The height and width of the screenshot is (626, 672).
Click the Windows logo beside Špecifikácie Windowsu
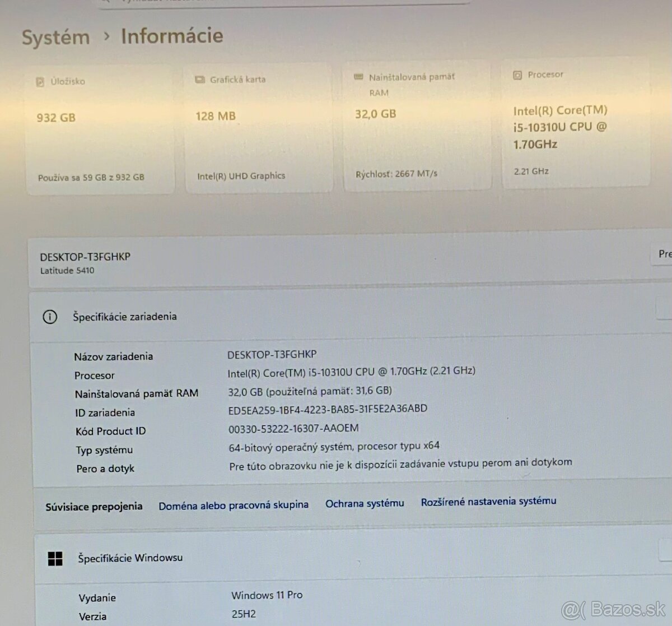tap(55, 558)
